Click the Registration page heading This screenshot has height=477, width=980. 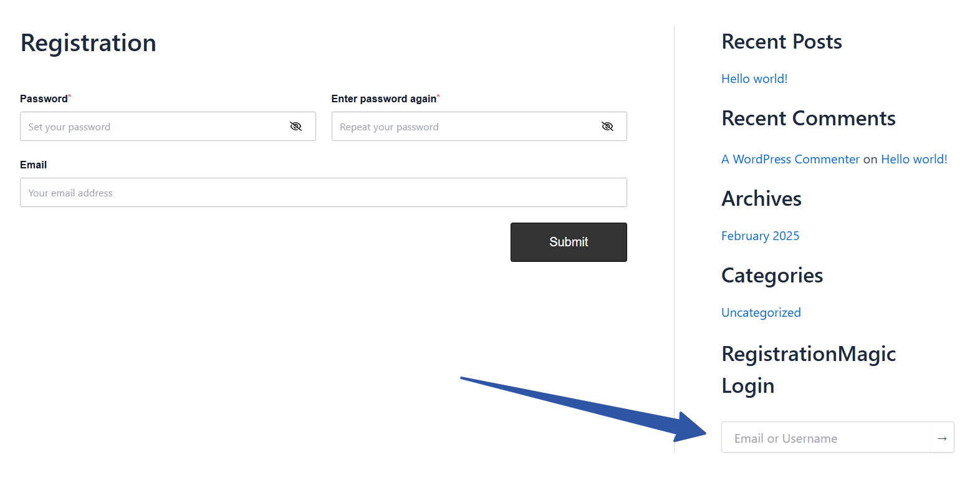(x=89, y=43)
